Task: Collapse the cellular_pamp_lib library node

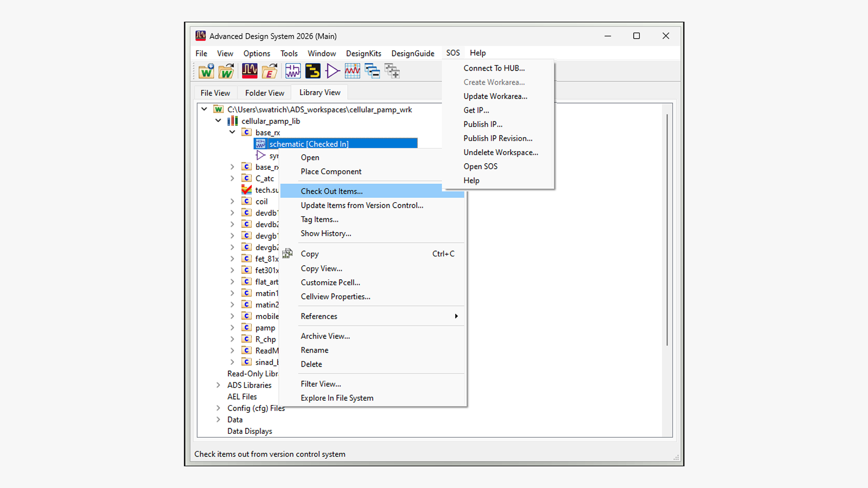Action: click(x=218, y=120)
